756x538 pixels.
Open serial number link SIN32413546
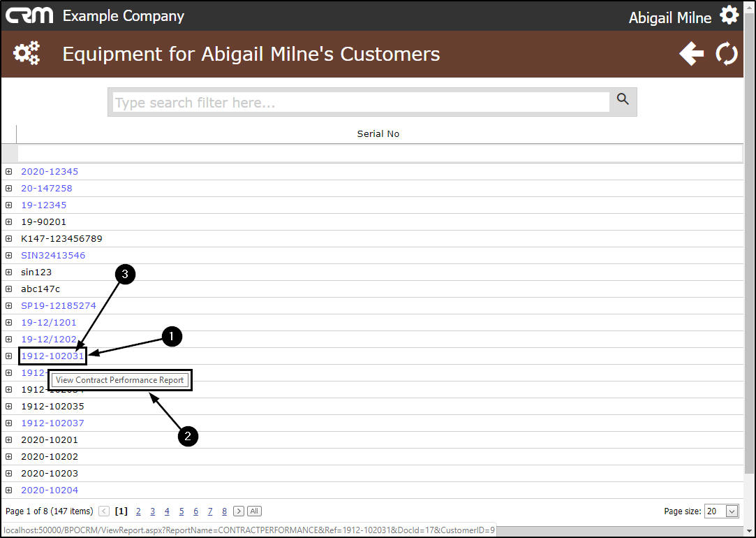click(53, 256)
